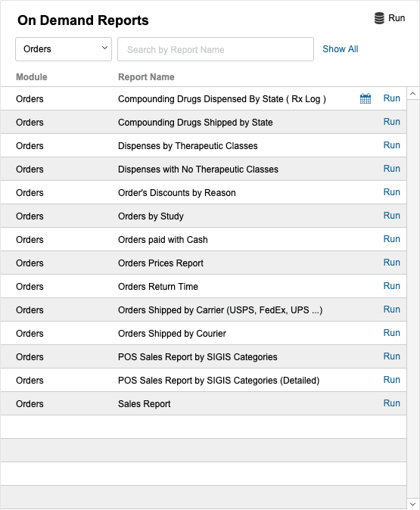Run Dispenses by Therapeutic Classes report
420x510 pixels.
(x=392, y=145)
